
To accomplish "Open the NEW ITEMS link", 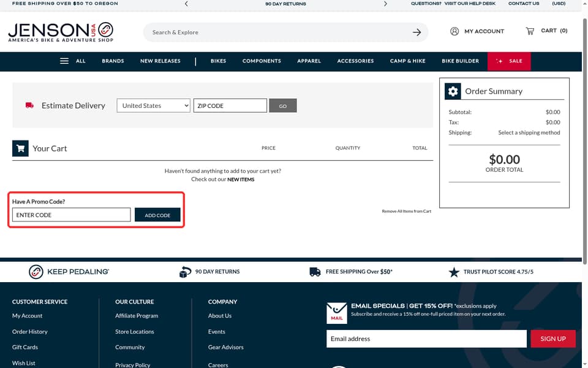I will coord(241,180).
